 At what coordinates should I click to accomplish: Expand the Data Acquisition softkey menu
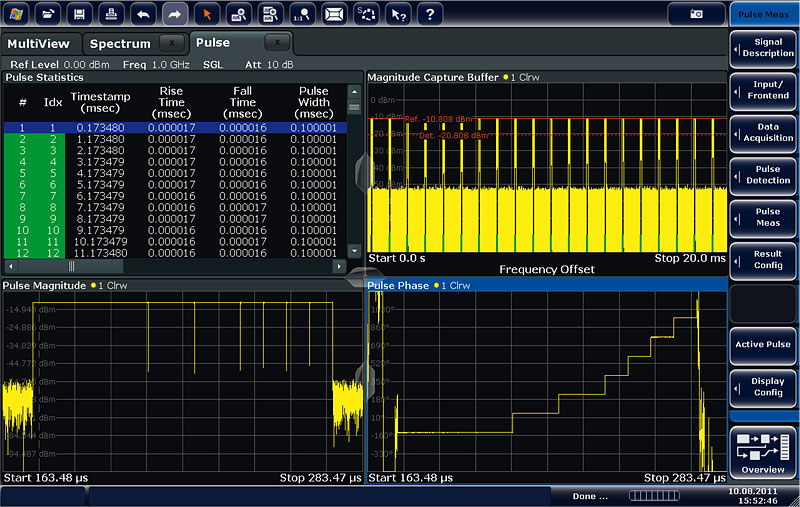coord(763,133)
